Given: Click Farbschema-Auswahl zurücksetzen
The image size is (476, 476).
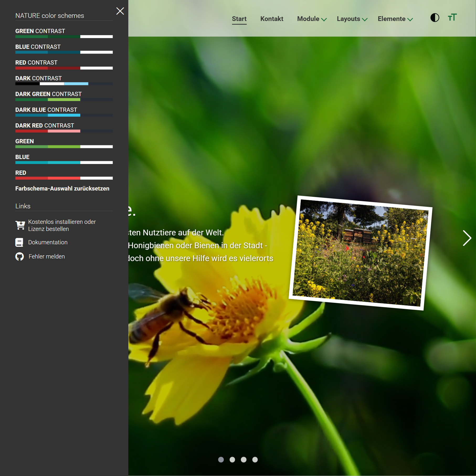Looking at the screenshot, I should click(x=62, y=188).
